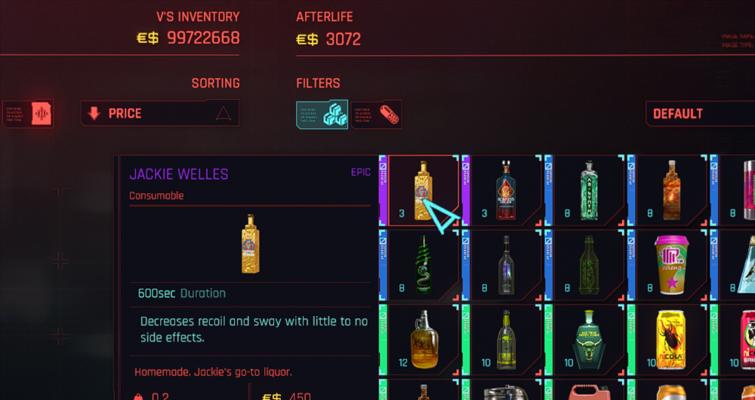This screenshot has width=755, height=400.
Task: Select the dark purple-label wine bottle
Action: 506,265
